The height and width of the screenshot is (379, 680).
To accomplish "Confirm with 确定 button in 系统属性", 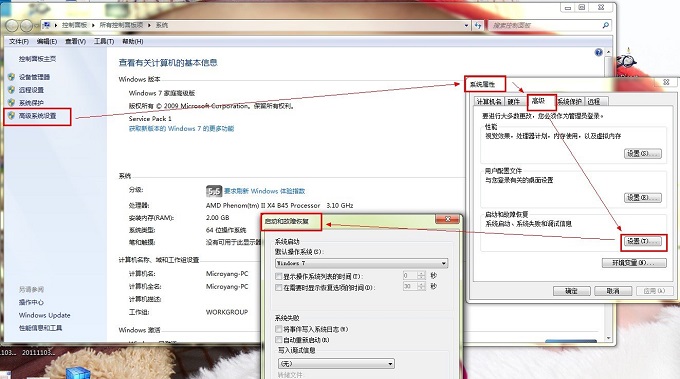I will 572,291.
